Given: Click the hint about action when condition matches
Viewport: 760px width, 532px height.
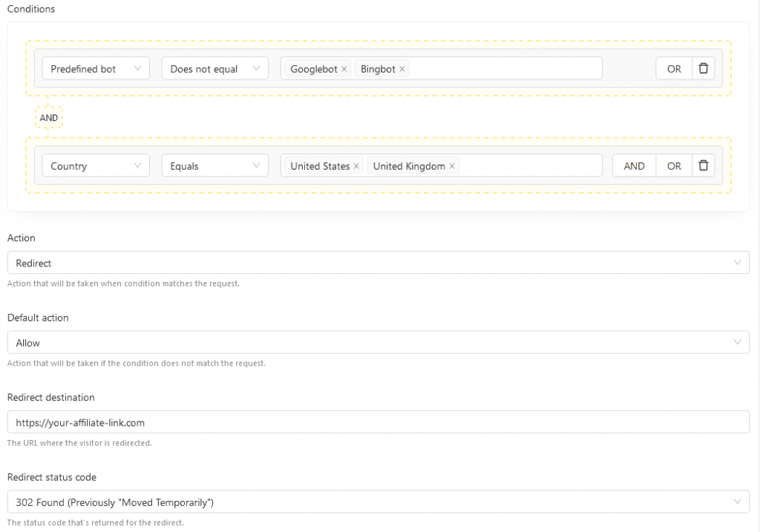Looking at the screenshot, I should pyautogui.click(x=124, y=283).
